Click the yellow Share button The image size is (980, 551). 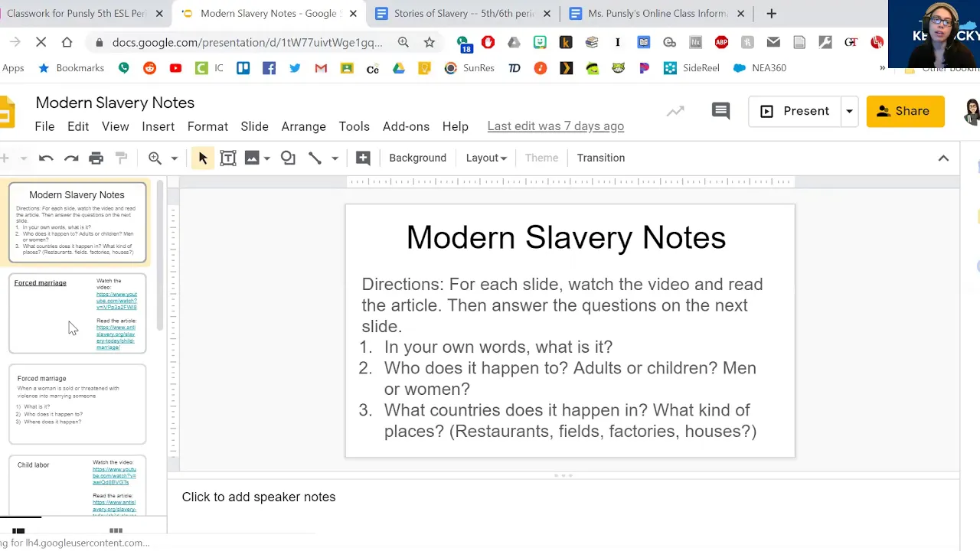905,111
